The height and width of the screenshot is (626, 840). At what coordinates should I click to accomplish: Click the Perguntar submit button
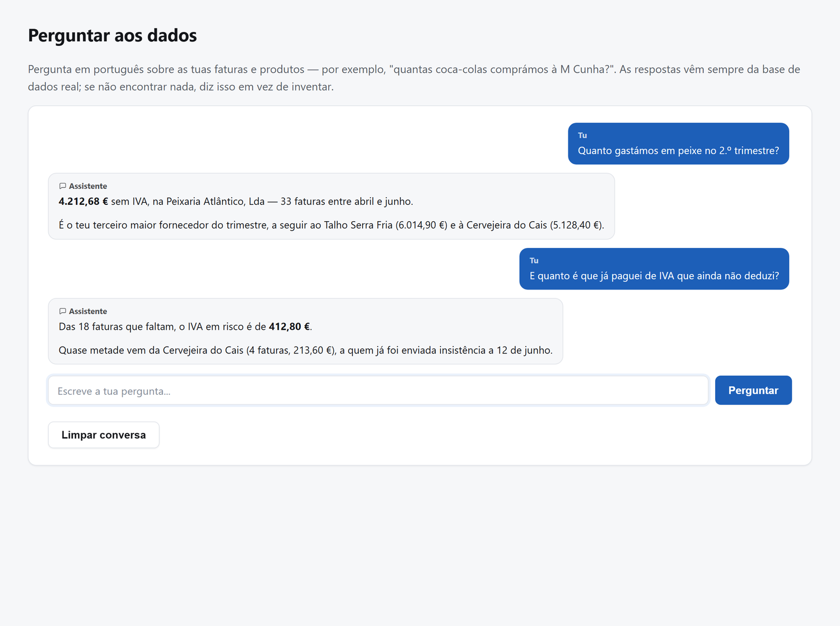click(x=753, y=390)
